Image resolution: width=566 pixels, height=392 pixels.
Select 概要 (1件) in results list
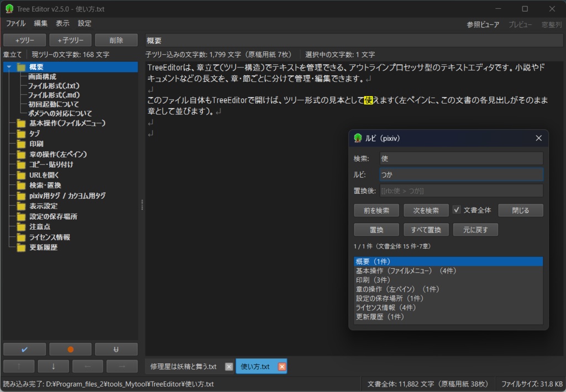click(x=448, y=262)
